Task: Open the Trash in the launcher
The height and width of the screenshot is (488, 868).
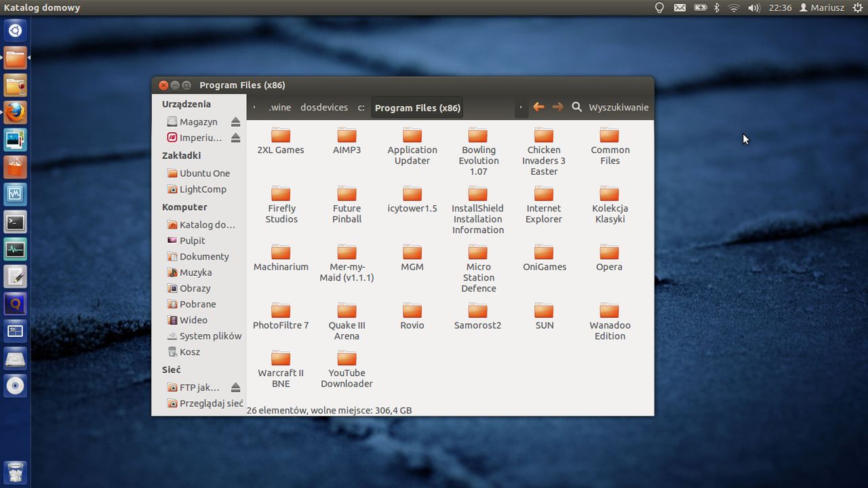Action: (x=15, y=471)
